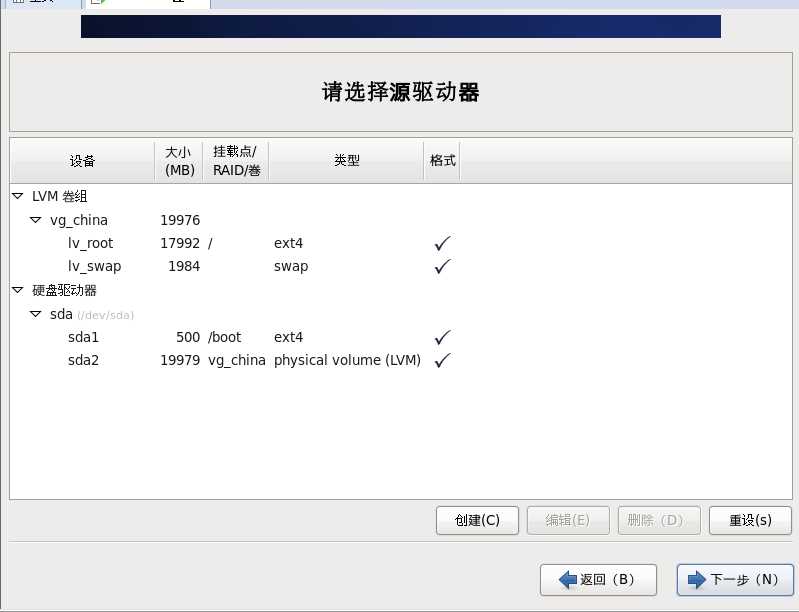Click the size value 19979
Screen dimensions: 799x612
pos(180,360)
